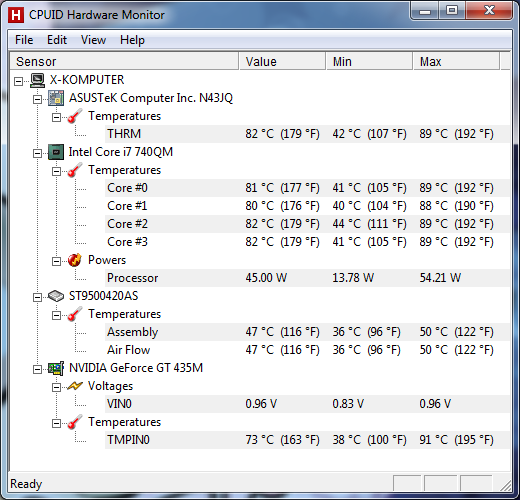Click the Voltages lightning bolt icon
The image size is (520, 500).
click(75, 386)
